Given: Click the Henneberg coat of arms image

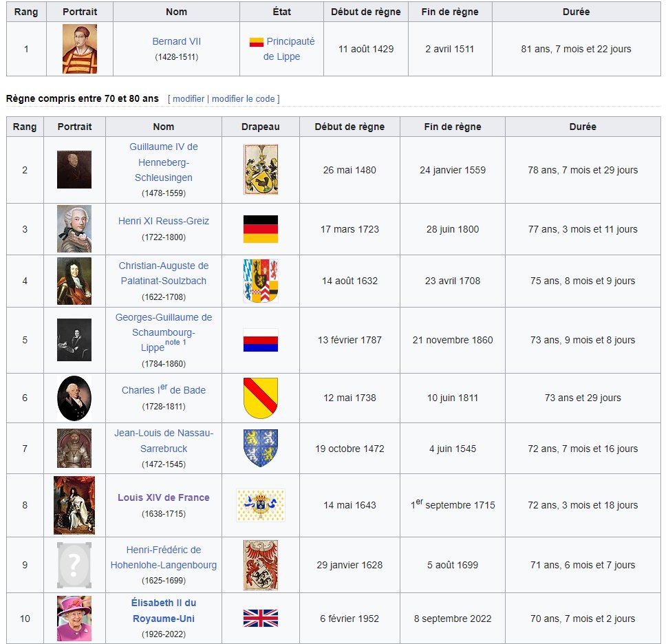Looking at the screenshot, I should point(261,170).
